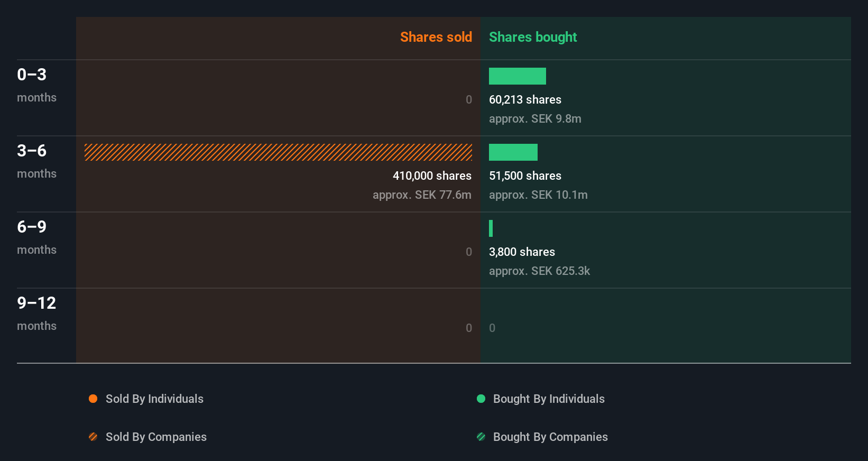
Task: Click the 410,000 shares striped orange bar
Action: 278,152
